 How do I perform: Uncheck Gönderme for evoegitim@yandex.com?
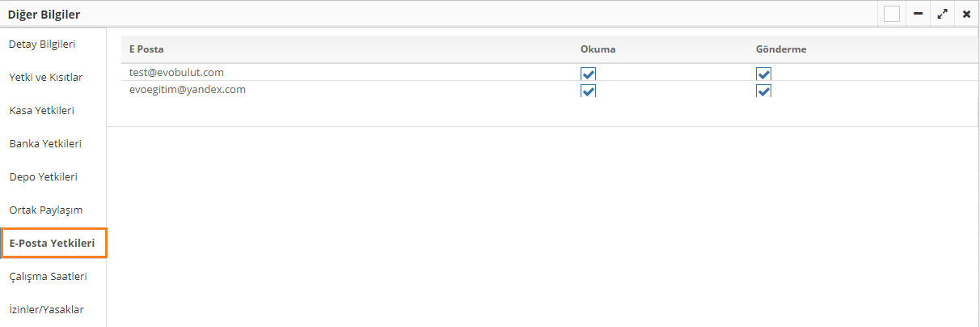pyautogui.click(x=763, y=91)
